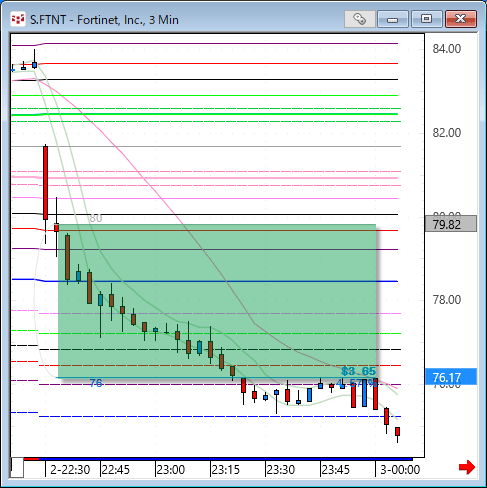Minimize the S.FTNT chart window
Viewport: 487px width, 488px height.
(393, 19)
